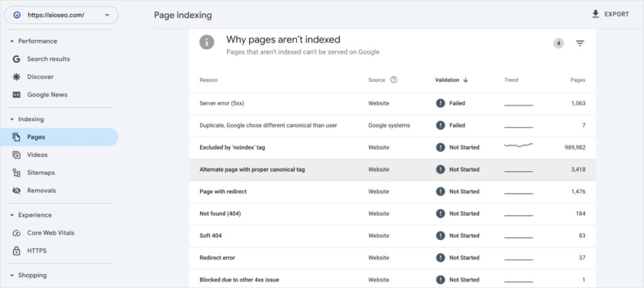This screenshot has width=644, height=288.
Task: Click the 989,982 pages count
Action: (575, 147)
